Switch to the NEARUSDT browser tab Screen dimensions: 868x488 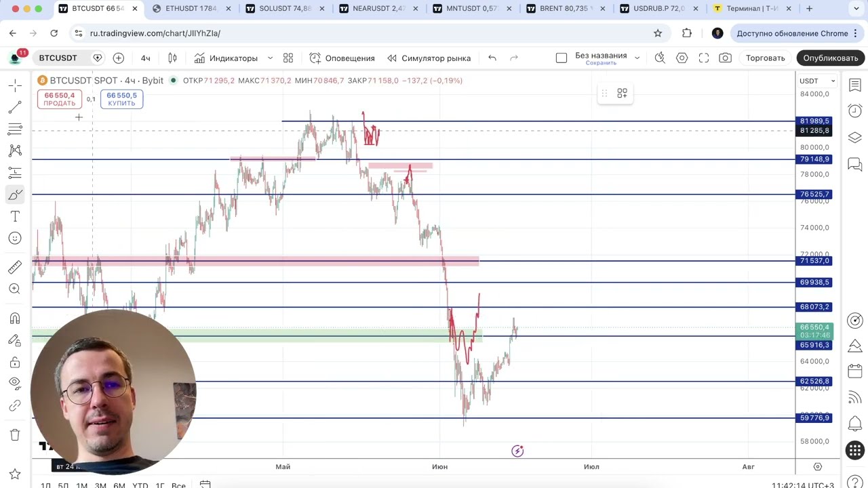(378, 9)
